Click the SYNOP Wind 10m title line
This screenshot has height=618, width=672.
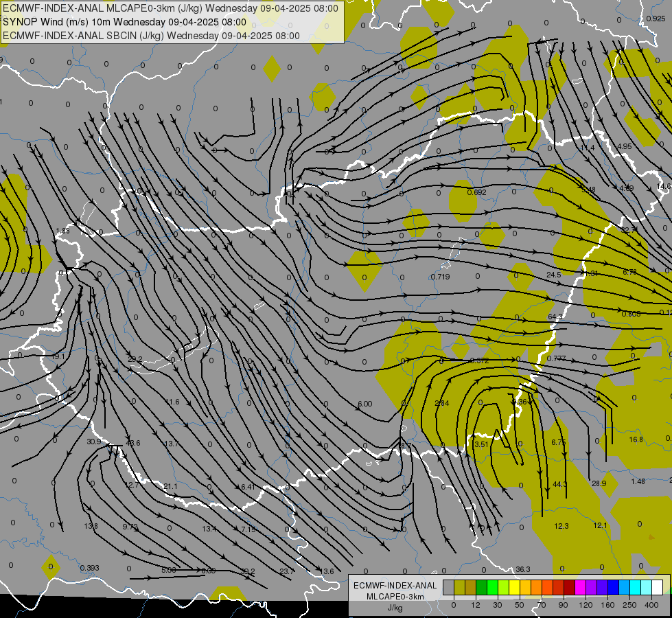click(125, 22)
